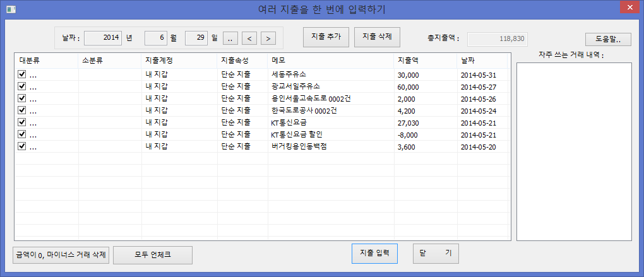
Task: Click the 메모 column header
Action: click(330, 61)
